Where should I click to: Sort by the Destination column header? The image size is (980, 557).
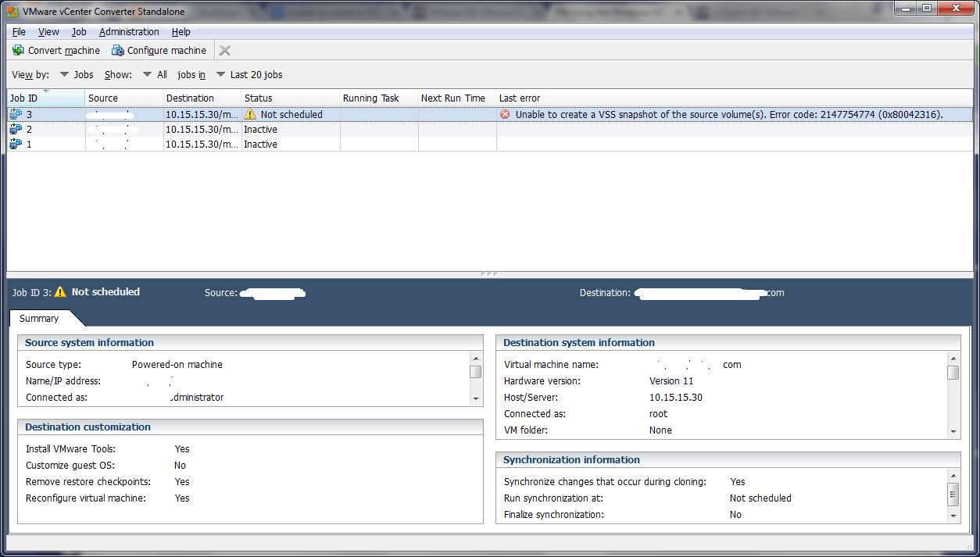click(x=202, y=98)
